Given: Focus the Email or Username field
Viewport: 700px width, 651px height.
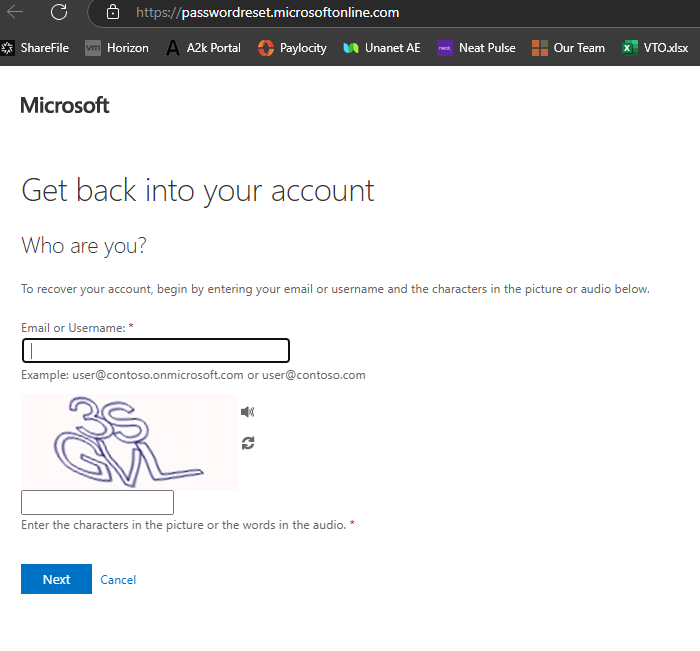Looking at the screenshot, I should (156, 351).
